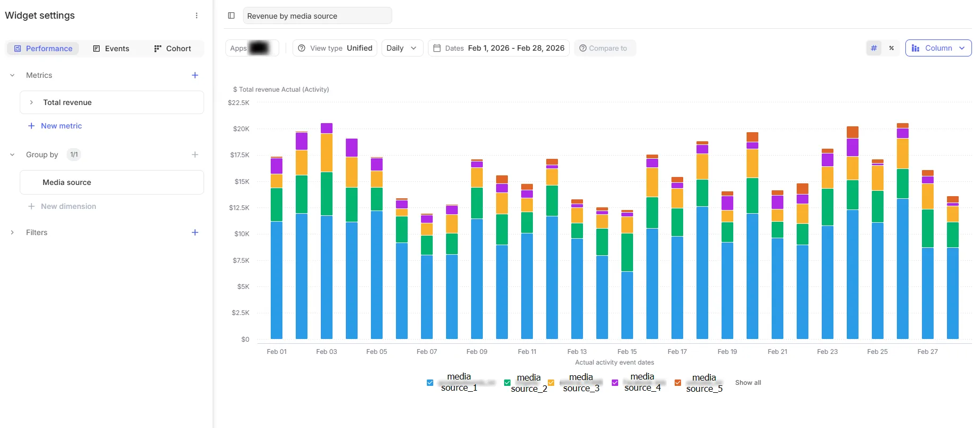The image size is (980, 428).
Task: Uncheck the media source_1 legend checkbox
Action: tap(430, 383)
